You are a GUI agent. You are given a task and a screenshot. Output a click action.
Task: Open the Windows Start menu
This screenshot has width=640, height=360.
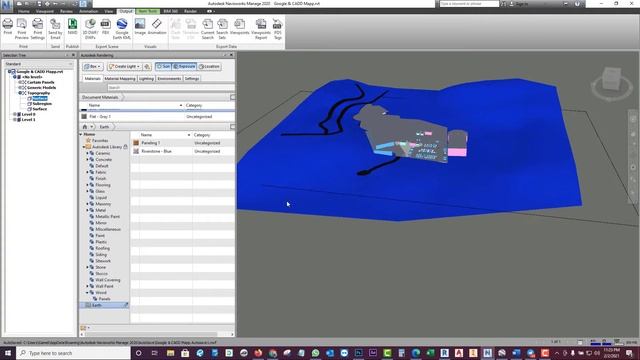[x=8, y=353]
